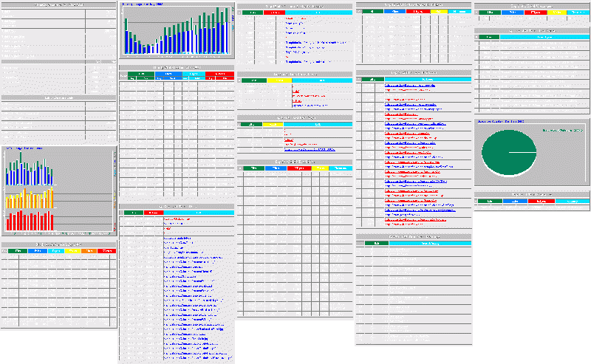Click the Top Countries table title
This screenshot has height=364, width=591.
[530, 193]
